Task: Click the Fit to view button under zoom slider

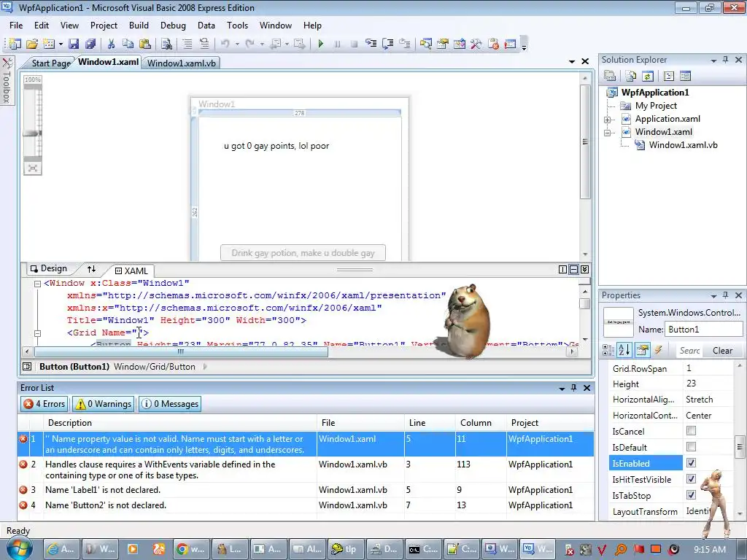Action: [x=32, y=168]
